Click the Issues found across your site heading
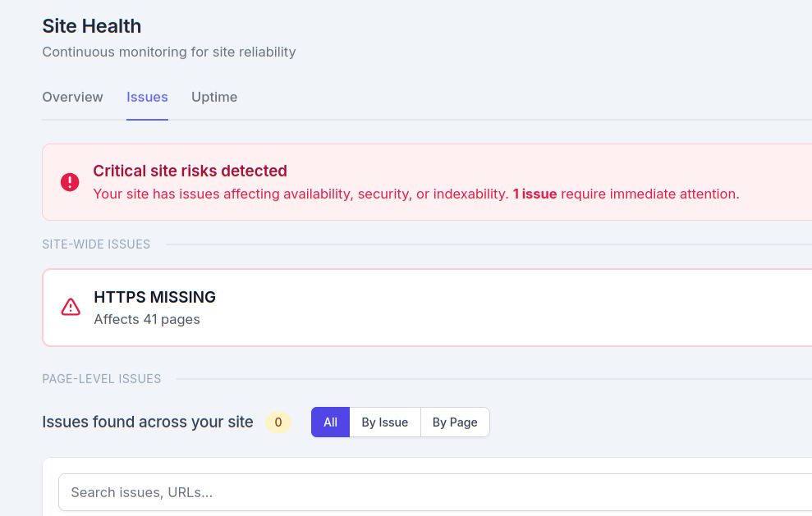This screenshot has width=812, height=516. 147,422
